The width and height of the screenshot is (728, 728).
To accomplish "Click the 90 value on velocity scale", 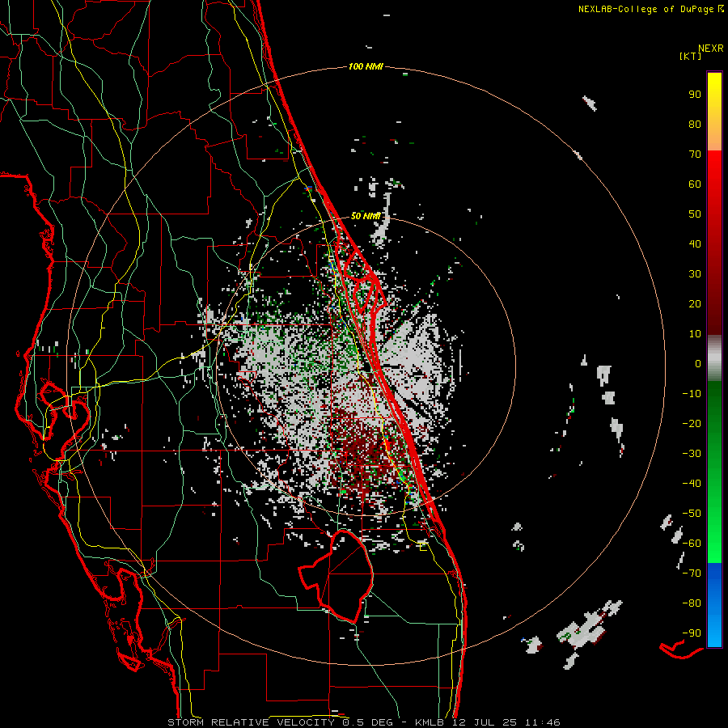I will click(695, 95).
